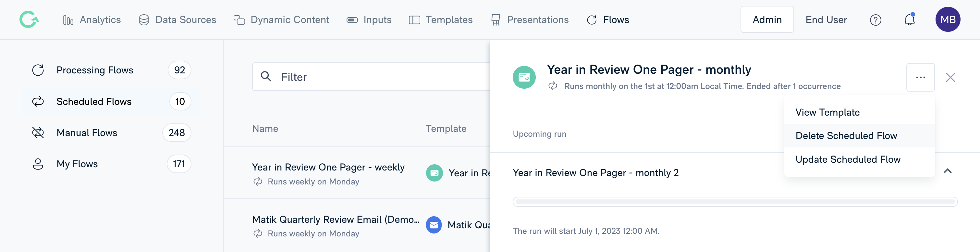Click the upcoming run progress bar

[x=735, y=202]
